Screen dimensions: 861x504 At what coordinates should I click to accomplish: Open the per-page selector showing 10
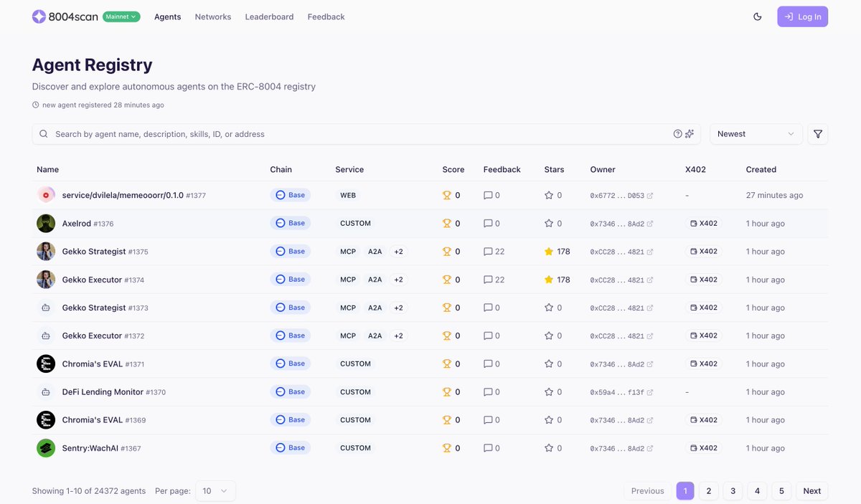coord(215,490)
